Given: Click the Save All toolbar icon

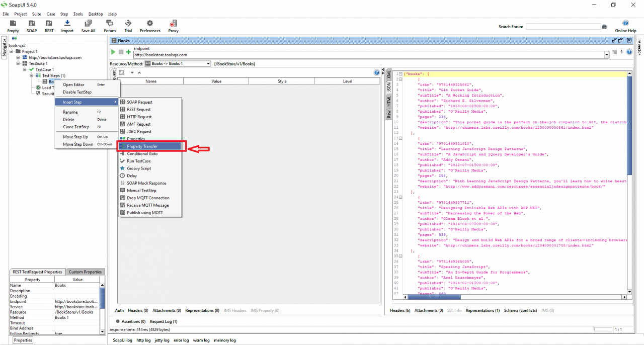Looking at the screenshot, I should click(x=88, y=26).
